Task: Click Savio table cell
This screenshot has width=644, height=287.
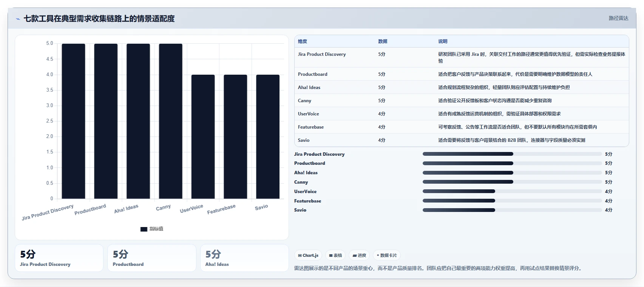Action: (x=304, y=140)
